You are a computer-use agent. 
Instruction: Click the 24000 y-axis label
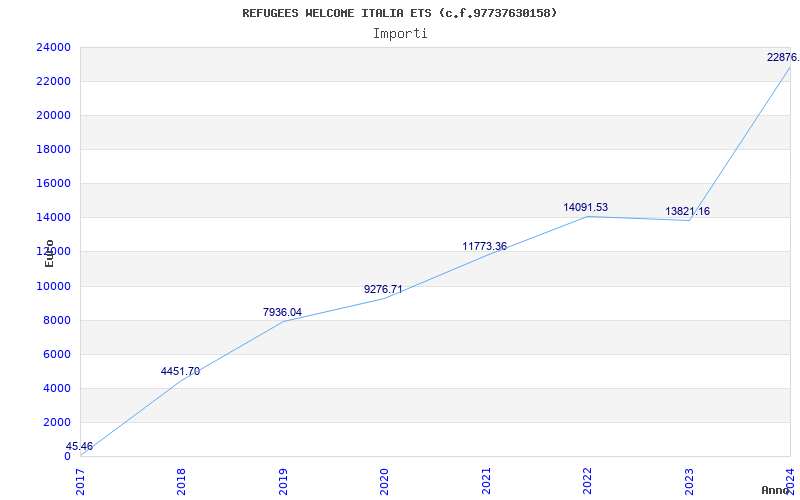click(x=53, y=47)
